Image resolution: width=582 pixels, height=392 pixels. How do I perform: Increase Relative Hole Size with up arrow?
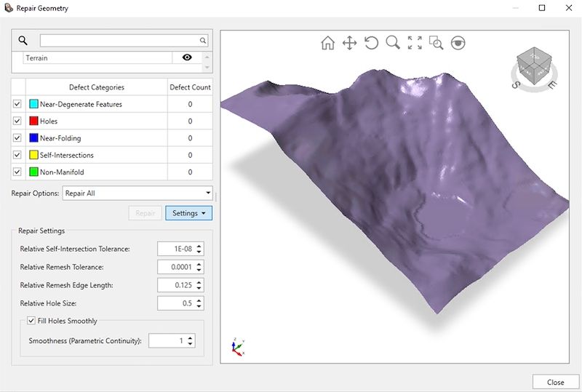[199, 300]
